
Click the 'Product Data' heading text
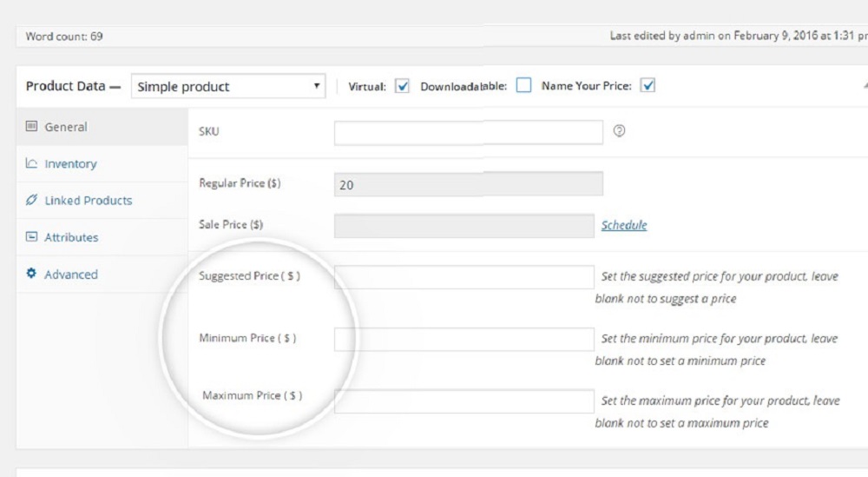[x=65, y=86]
